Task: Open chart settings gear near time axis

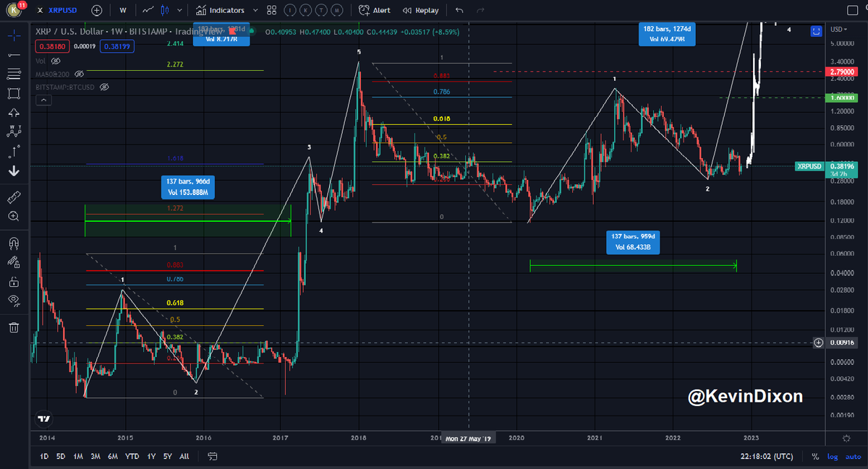Action: point(846,439)
